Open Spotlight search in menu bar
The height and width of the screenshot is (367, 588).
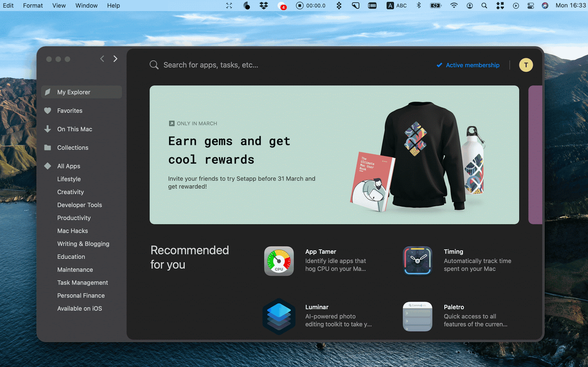click(484, 6)
